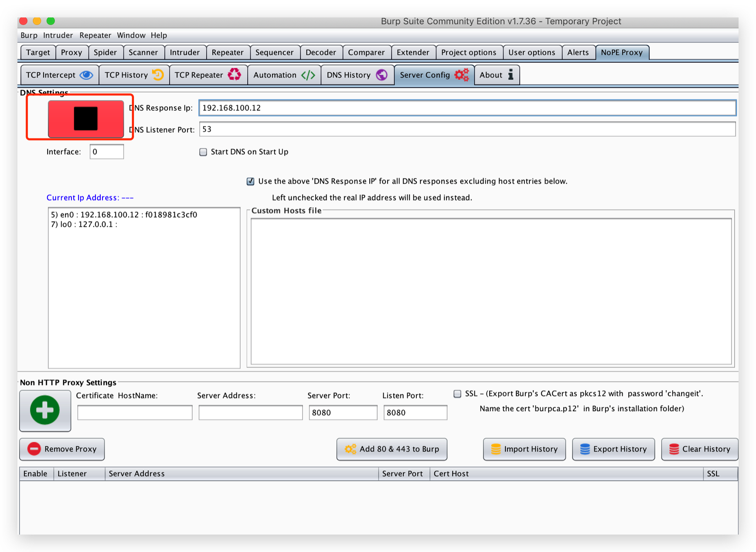Stop the DNS server with the red button
This screenshot has height=552, width=756.
[86, 119]
